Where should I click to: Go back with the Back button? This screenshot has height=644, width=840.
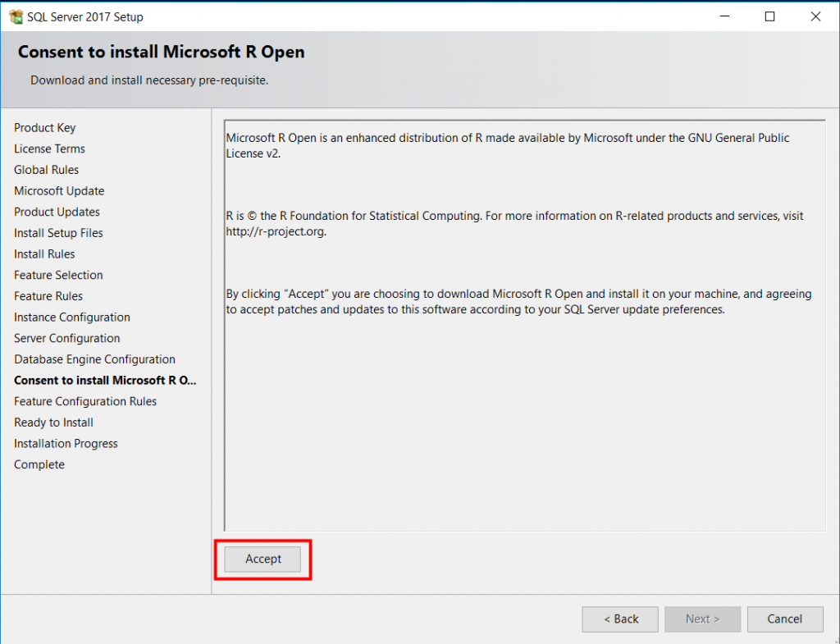tap(620, 619)
